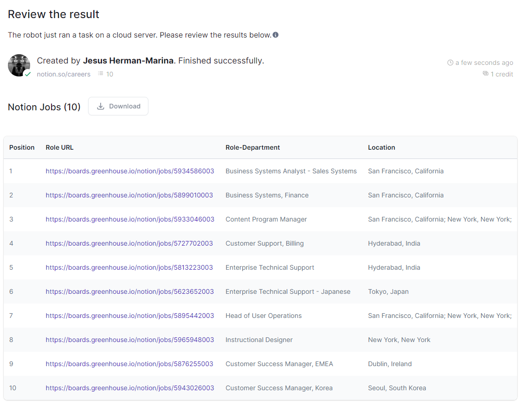
Task: Click the Location column header
Action: 381,147
